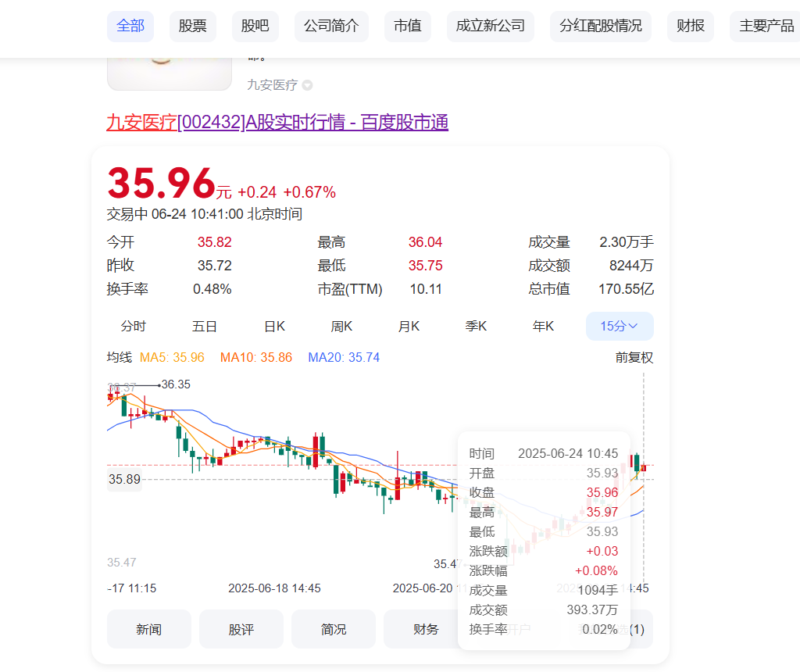Click the 2025-06-18 14:45 date axis label
Viewport: 800px width, 672px height.
[x=274, y=588]
